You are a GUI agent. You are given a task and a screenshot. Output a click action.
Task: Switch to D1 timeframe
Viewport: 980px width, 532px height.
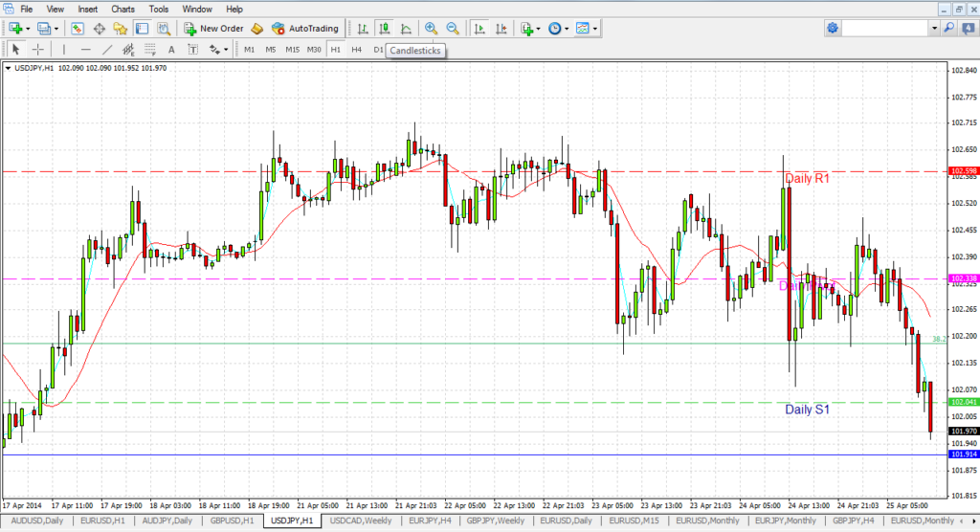pos(378,50)
